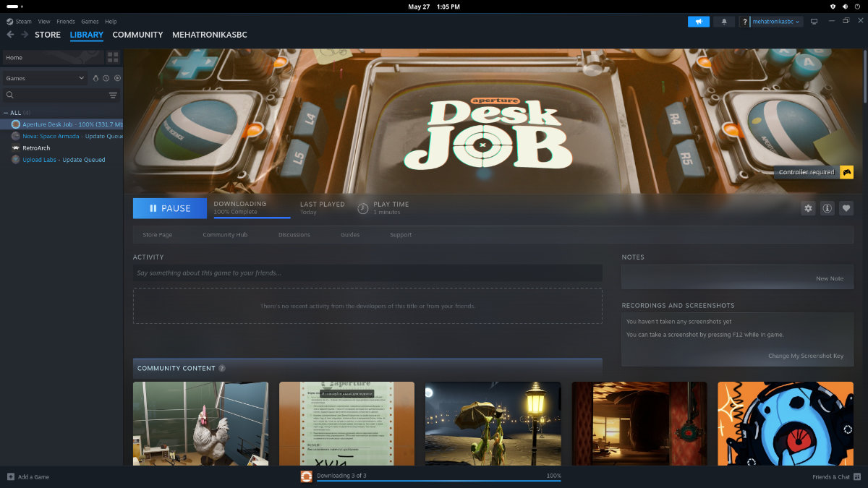868x488 pixels.
Task: Click the RetroArch icon in library list
Action: (16, 147)
